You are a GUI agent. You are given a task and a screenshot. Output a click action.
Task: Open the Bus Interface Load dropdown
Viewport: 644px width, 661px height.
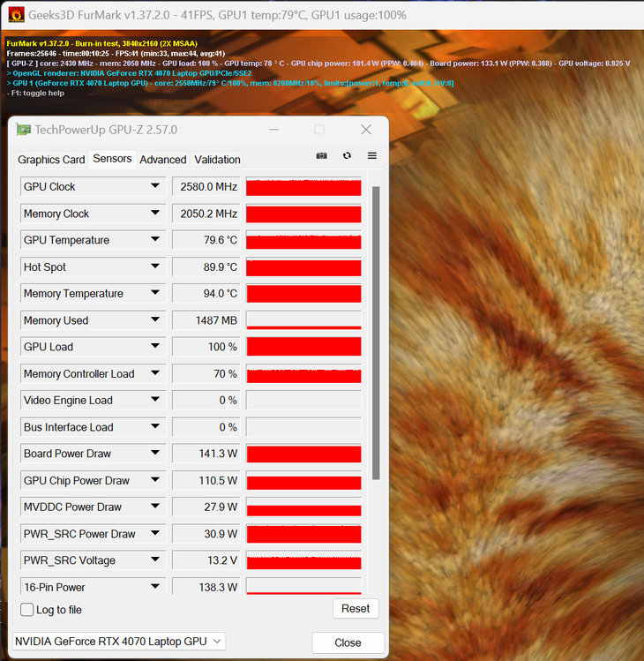tap(155, 426)
